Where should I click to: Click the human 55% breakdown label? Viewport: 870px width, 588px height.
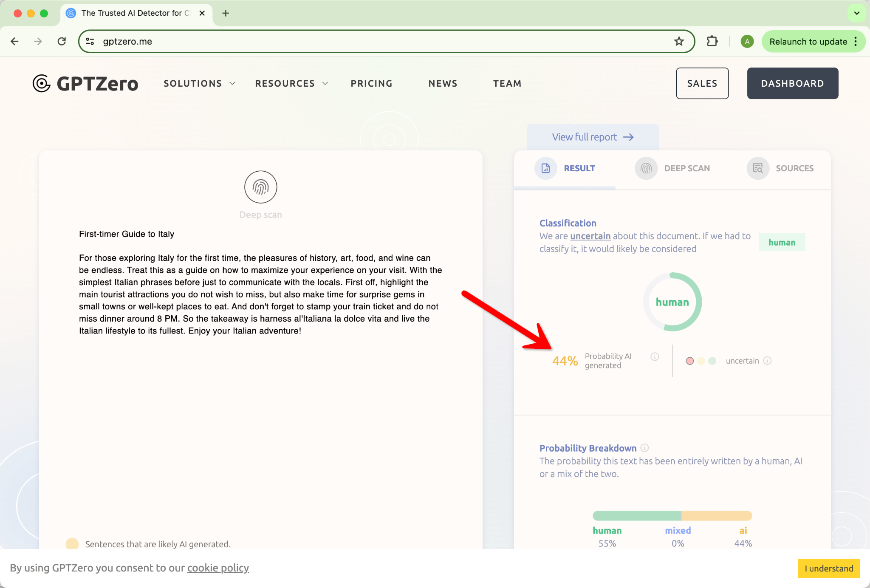coord(607,537)
